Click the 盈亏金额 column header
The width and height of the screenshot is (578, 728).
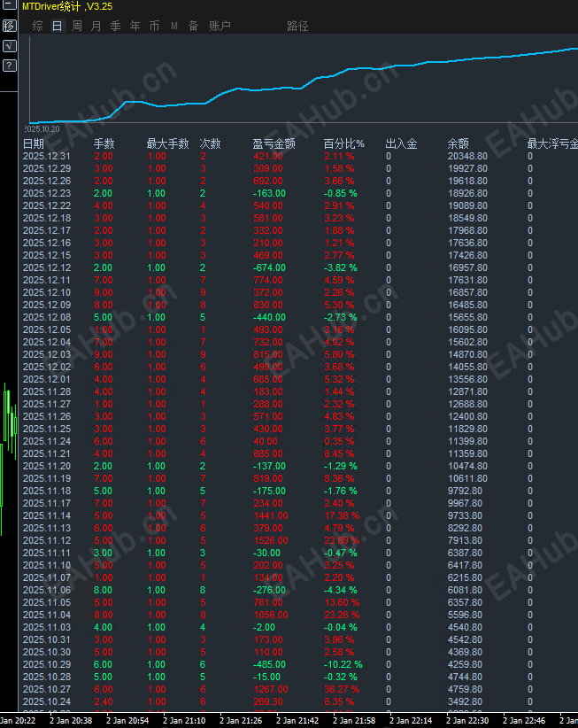pos(274,144)
